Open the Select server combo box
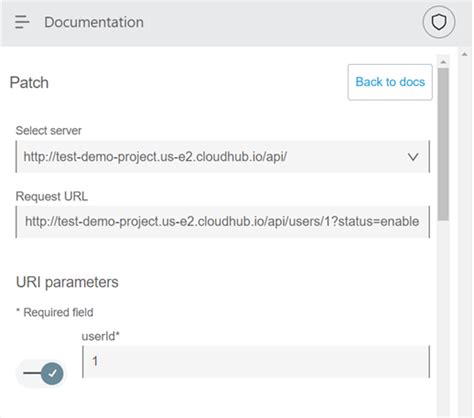The height and width of the screenshot is (418, 474). coord(223,157)
